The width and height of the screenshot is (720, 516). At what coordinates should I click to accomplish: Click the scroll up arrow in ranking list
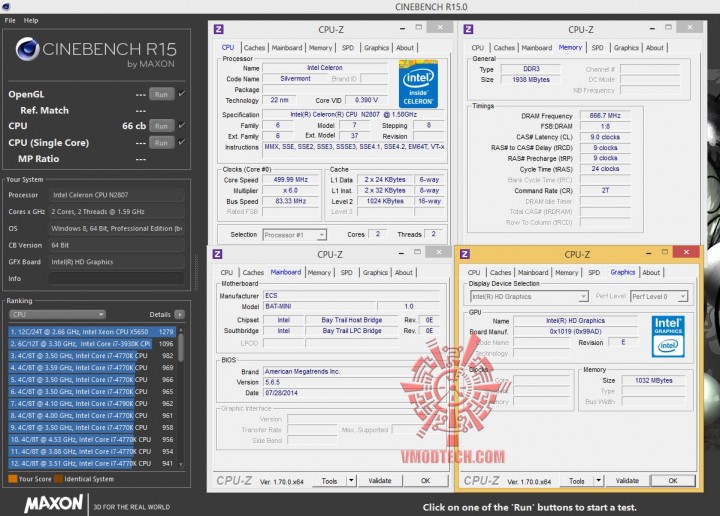point(181,330)
